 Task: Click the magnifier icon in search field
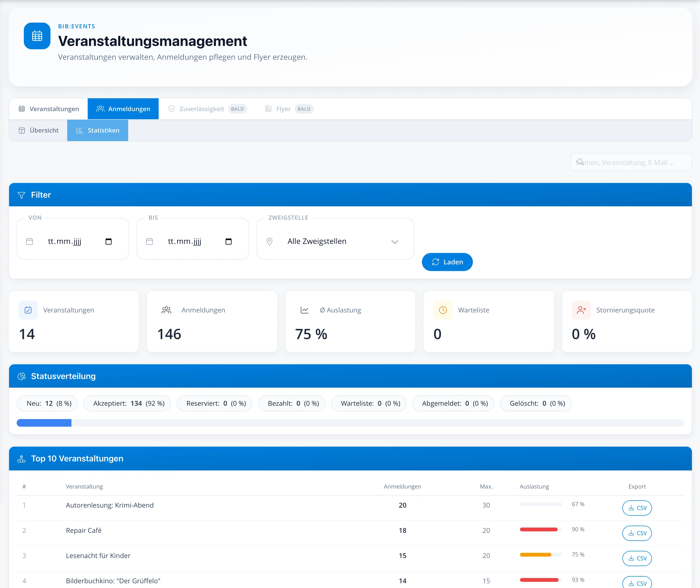(x=580, y=162)
